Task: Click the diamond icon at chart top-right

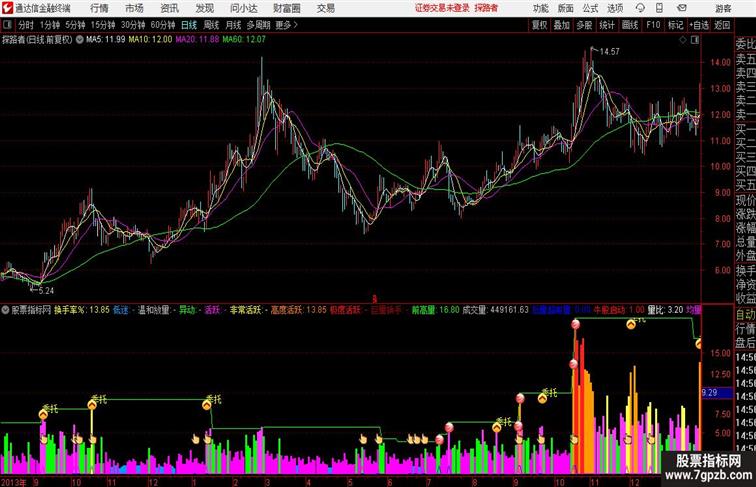Action: (683, 41)
